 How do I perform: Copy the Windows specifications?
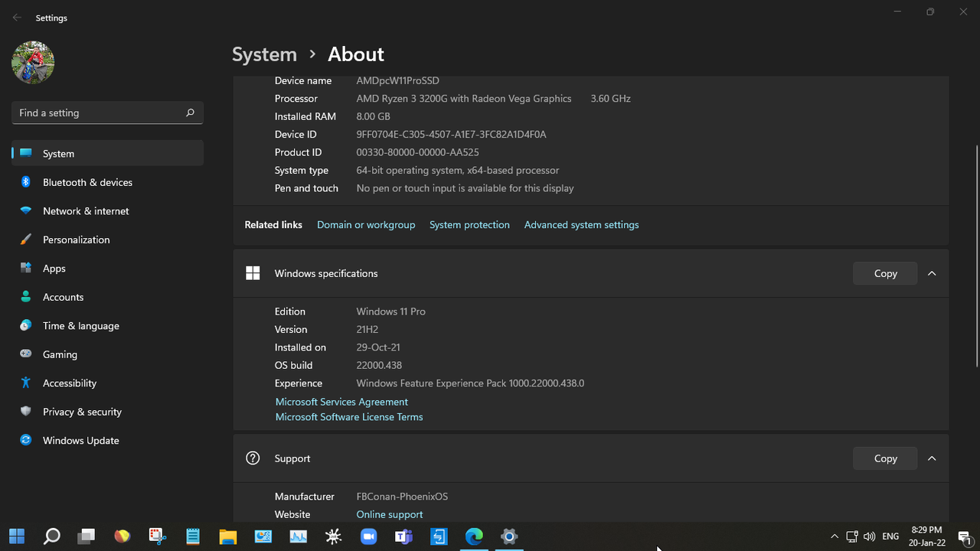pos(885,273)
